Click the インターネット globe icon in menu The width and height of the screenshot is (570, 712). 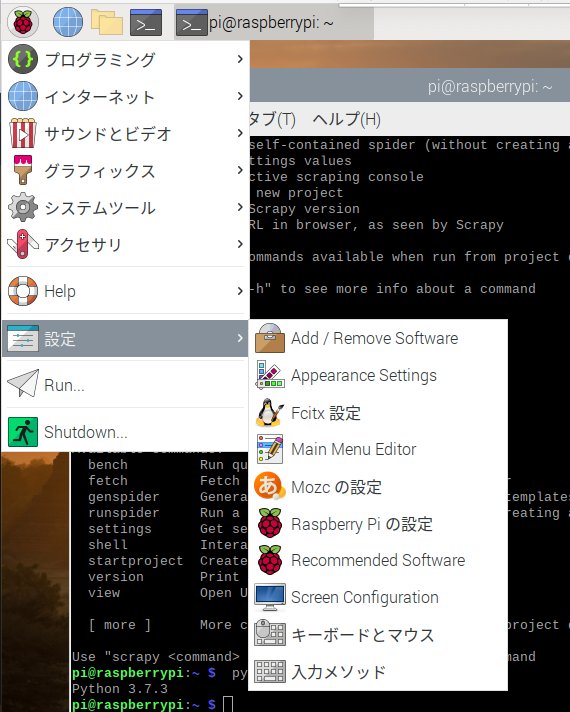click(23, 96)
